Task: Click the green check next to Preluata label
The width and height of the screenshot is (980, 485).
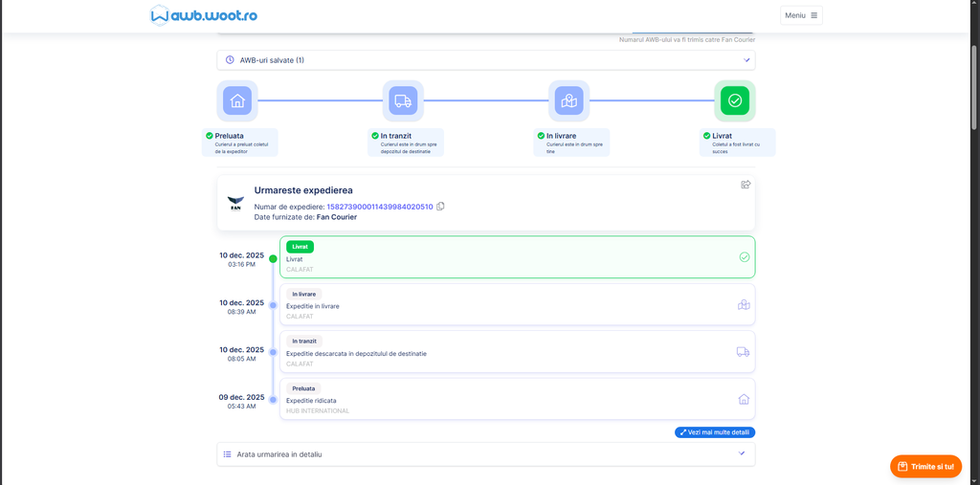Action: coord(210,135)
